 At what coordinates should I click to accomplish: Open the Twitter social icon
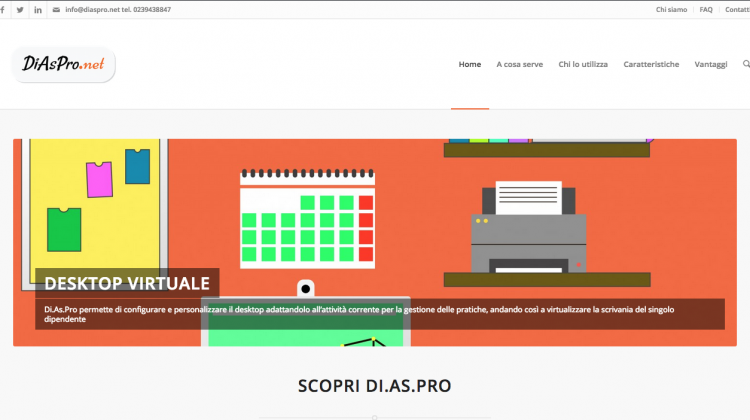20,10
